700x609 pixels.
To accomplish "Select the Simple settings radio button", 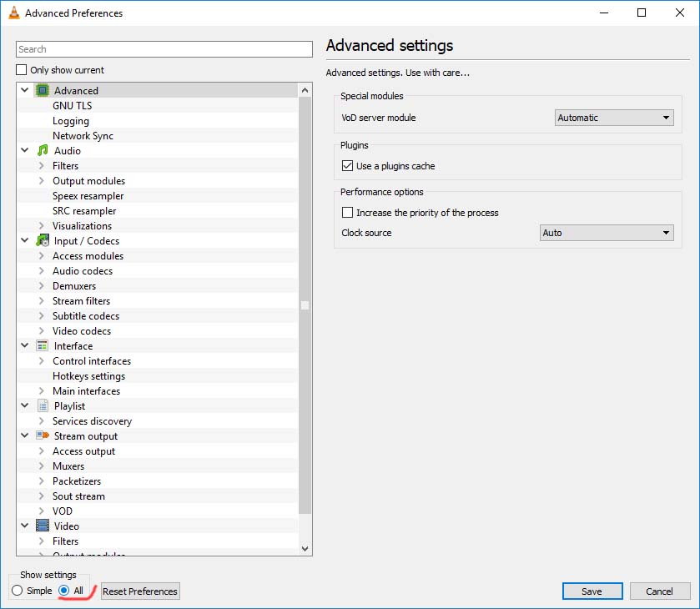I will [17, 591].
